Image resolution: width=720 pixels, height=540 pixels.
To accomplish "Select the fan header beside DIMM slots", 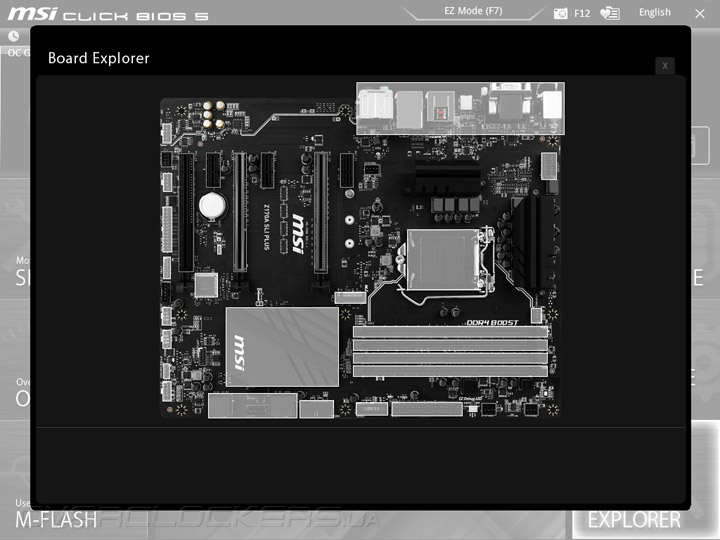I will [x=536, y=315].
